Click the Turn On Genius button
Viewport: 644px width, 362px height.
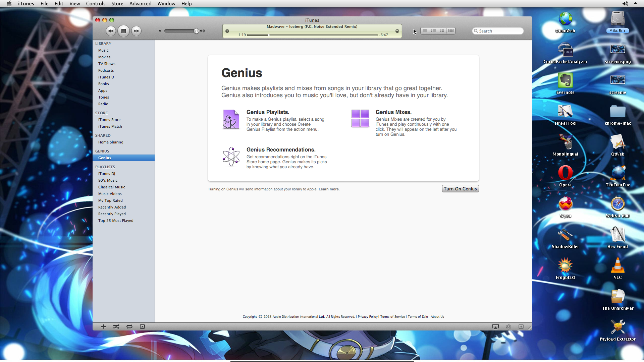click(460, 189)
